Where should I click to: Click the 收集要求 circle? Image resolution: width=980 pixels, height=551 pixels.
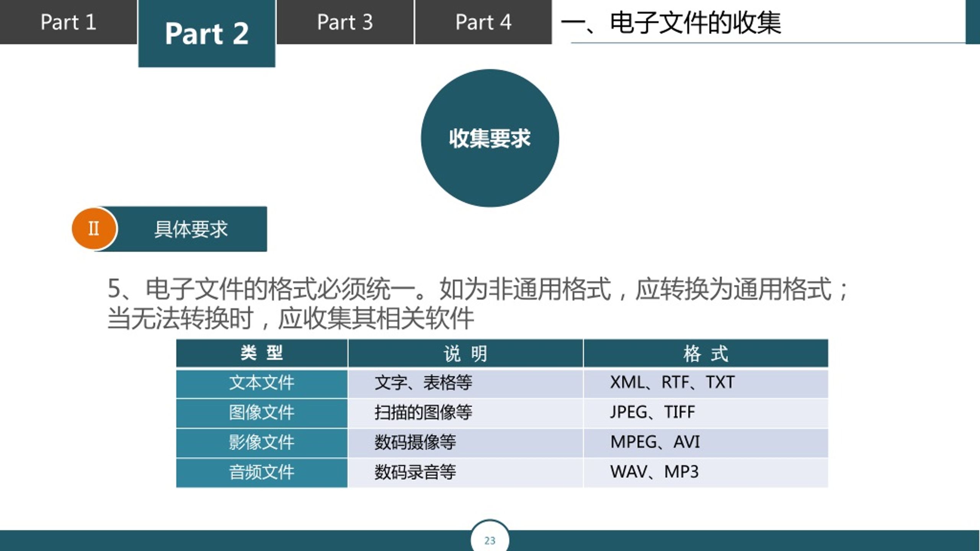pos(490,138)
